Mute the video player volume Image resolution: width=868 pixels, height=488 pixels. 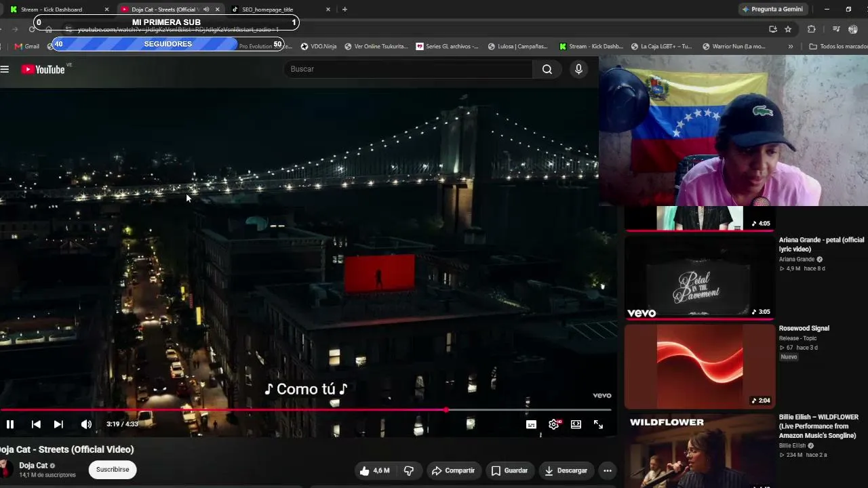tap(86, 424)
